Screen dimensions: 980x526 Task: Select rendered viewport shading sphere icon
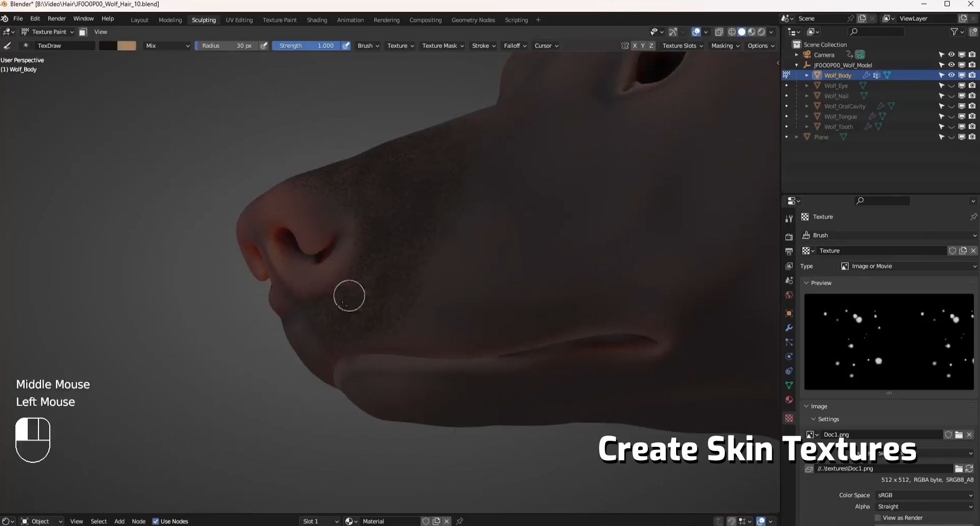click(761, 32)
